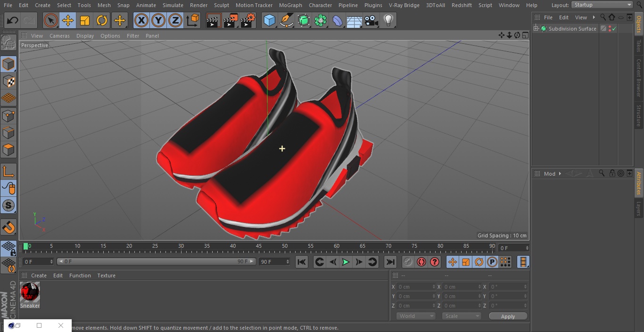Image resolution: width=644 pixels, height=332 pixels.
Task: Toggle Autokeying red circular icon
Action: point(421,262)
